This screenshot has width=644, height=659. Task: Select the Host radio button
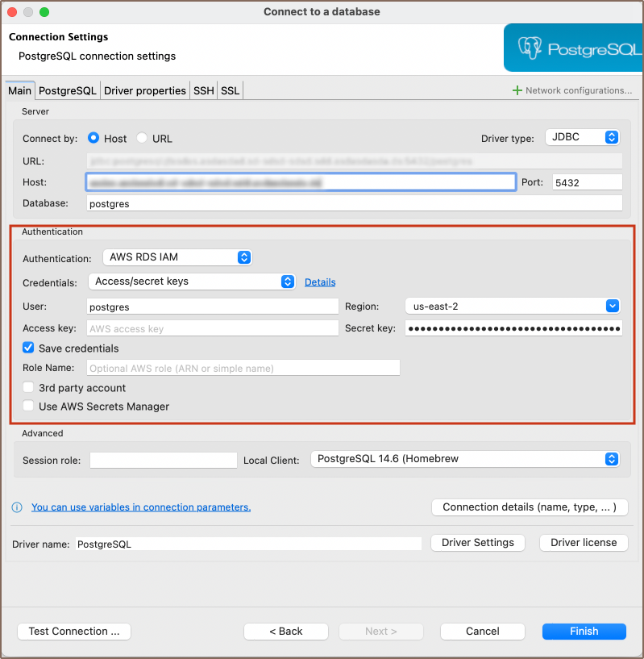coord(93,138)
